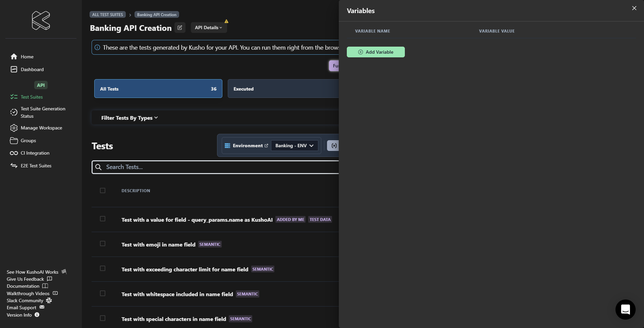Check whitespace in name field test checkbox
This screenshot has width=644, height=328.
coord(103,293)
